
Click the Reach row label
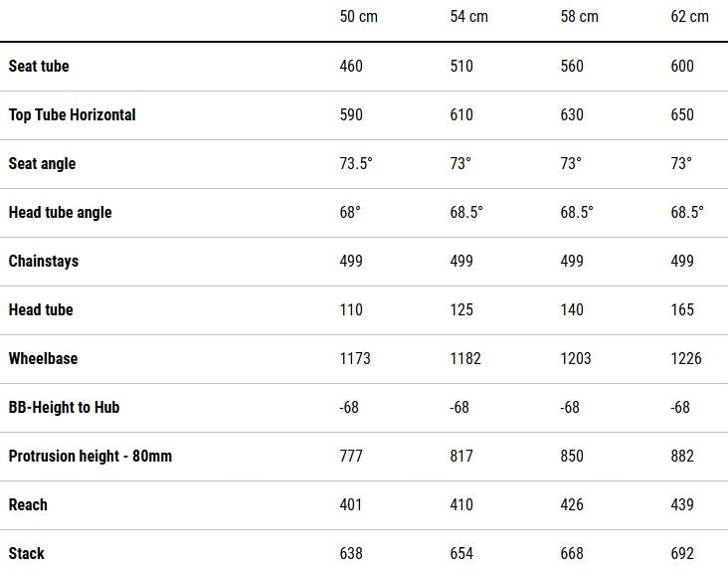pyautogui.click(x=28, y=504)
